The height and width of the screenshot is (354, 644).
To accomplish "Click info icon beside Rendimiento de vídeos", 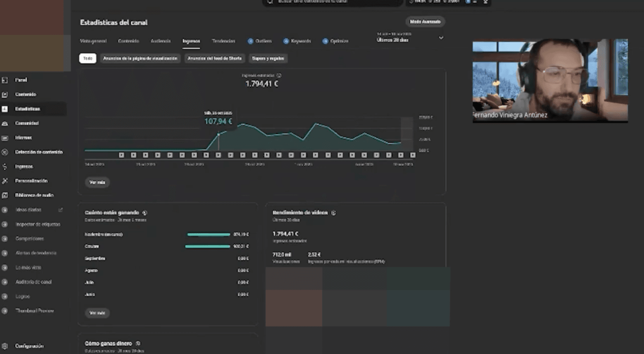I will (x=334, y=213).
